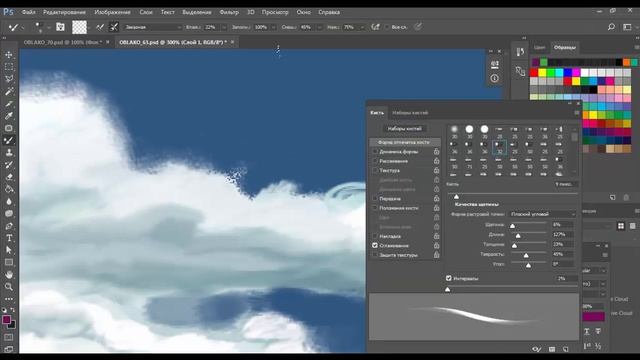Open the History panel icon

(520, 52)
